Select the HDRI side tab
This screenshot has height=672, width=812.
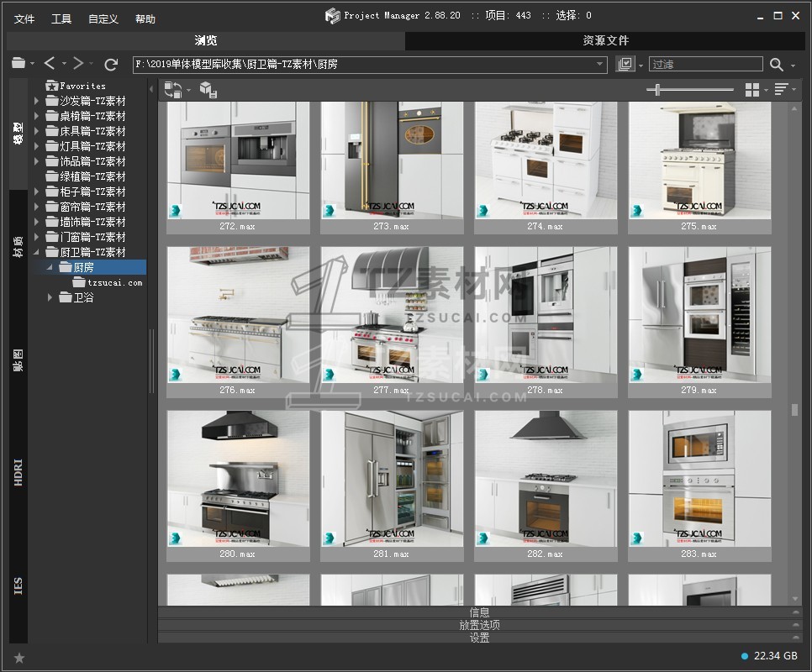point(18,473)
